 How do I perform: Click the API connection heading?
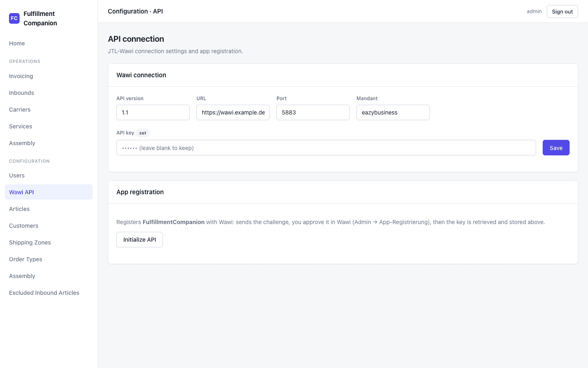coord(136,39)
